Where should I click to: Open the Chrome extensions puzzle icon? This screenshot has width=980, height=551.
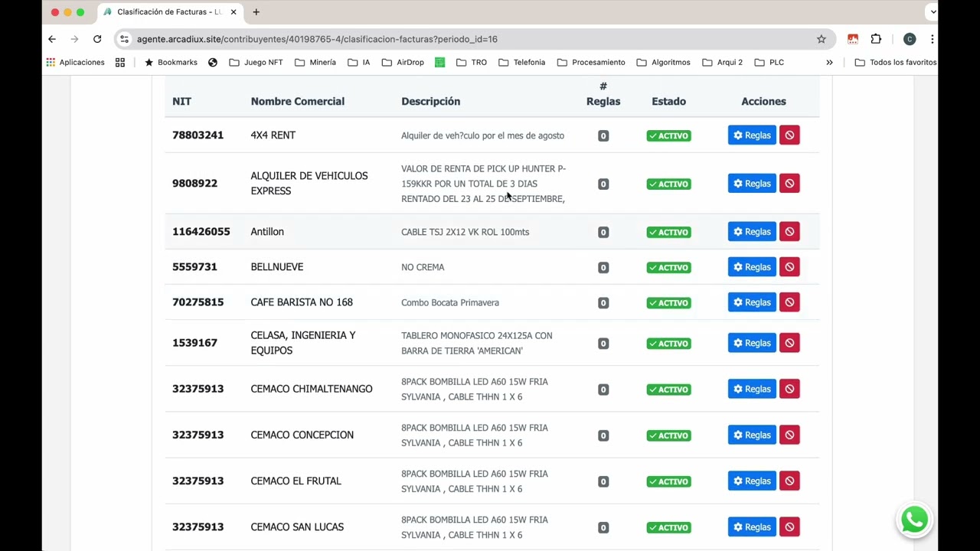click(876, 39)
